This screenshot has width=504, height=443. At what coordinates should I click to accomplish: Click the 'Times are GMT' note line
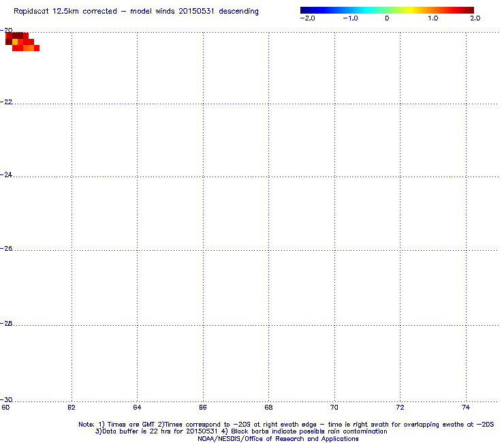point(286,425)
